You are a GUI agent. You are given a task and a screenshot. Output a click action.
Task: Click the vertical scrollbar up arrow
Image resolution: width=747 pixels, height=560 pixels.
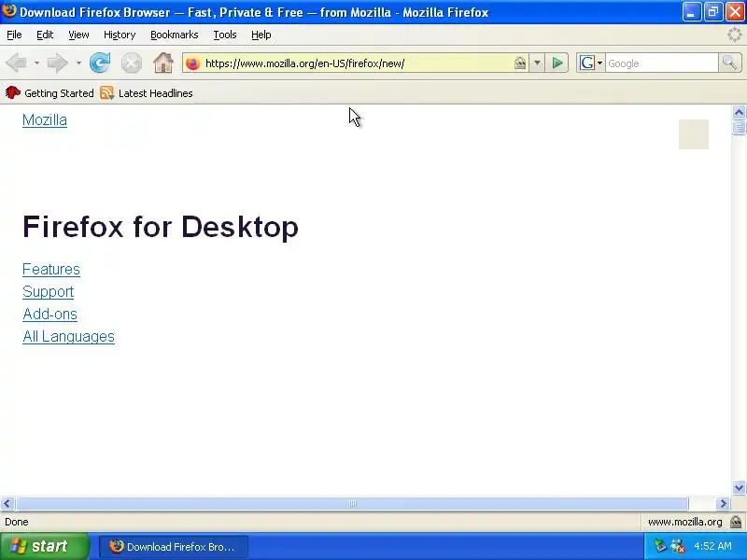point(739,112)
